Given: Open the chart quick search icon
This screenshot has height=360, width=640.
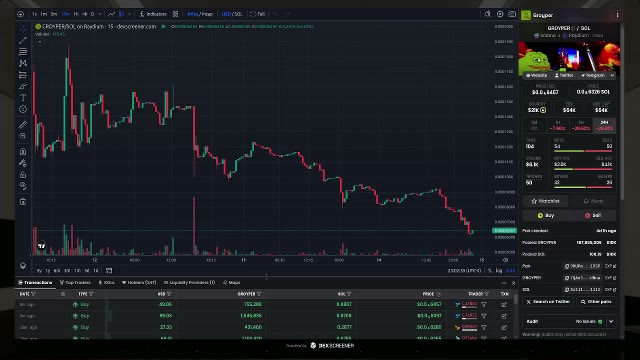Looking at the screenshot, I should tap(488, 14).
